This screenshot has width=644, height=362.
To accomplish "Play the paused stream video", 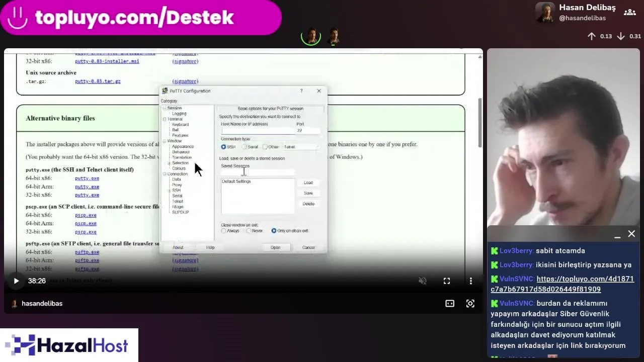I will pyautogui.click(x=16, y=281).
